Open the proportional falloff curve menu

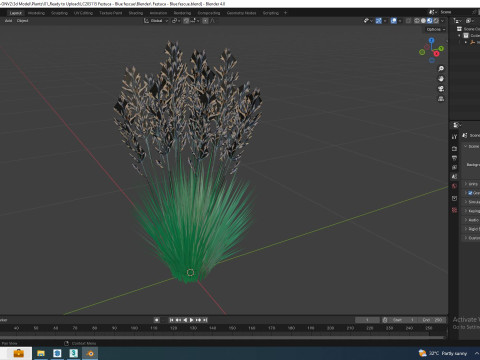pos(212,21)
